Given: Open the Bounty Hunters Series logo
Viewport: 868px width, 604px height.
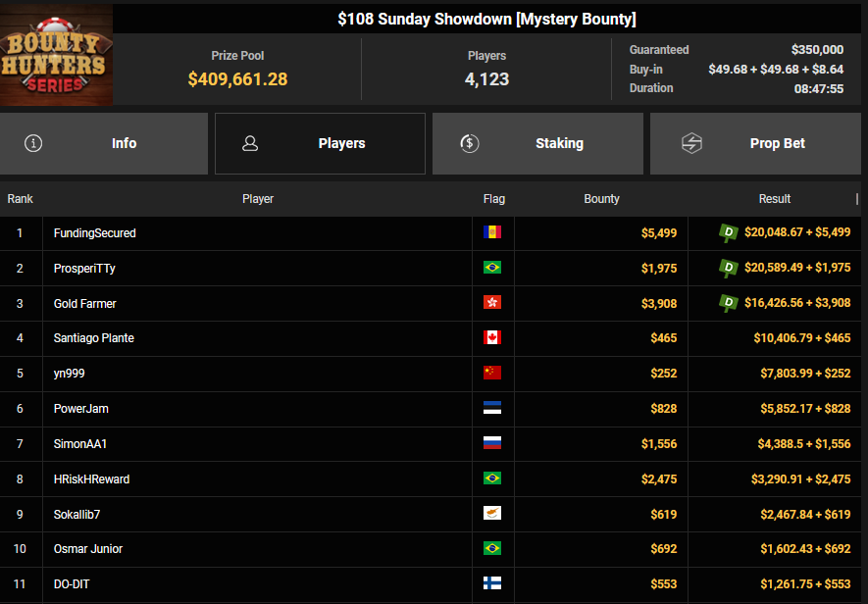Looking at the screenshot, I should click(56, 55).
